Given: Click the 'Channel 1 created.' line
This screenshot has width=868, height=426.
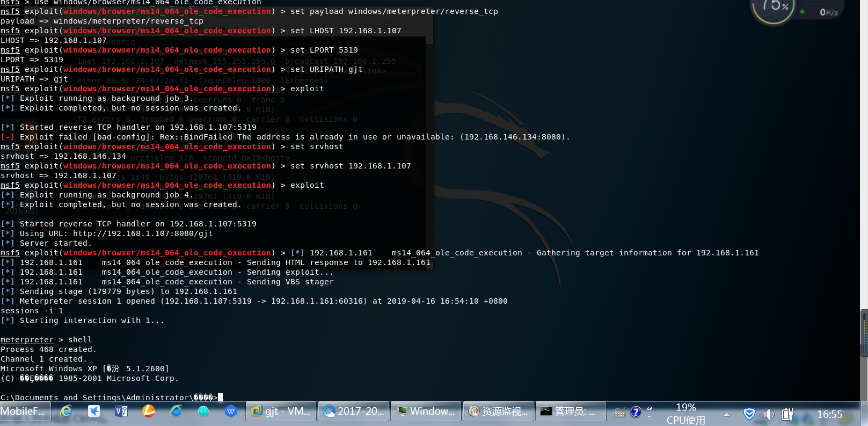Looking at the screenshot, I should (43, 359).
